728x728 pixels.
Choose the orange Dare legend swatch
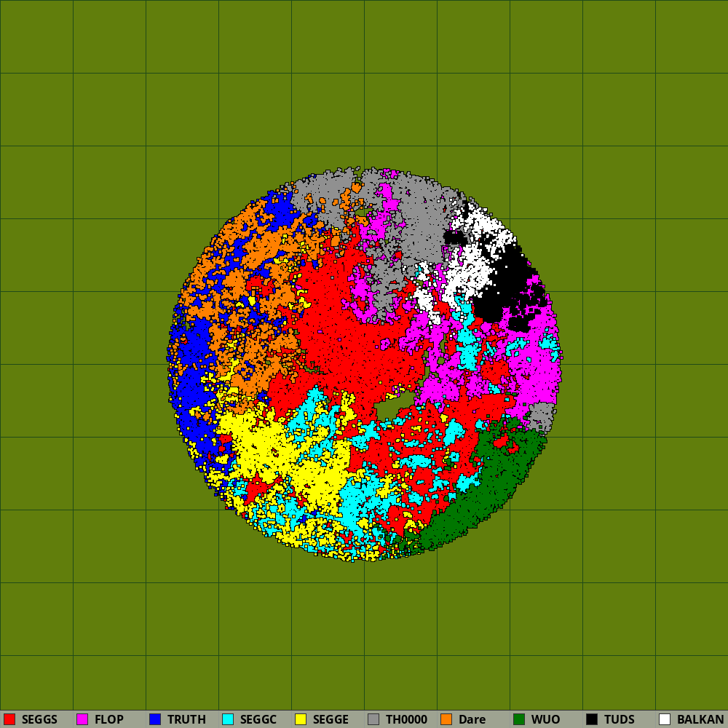[x=446, y=719]
